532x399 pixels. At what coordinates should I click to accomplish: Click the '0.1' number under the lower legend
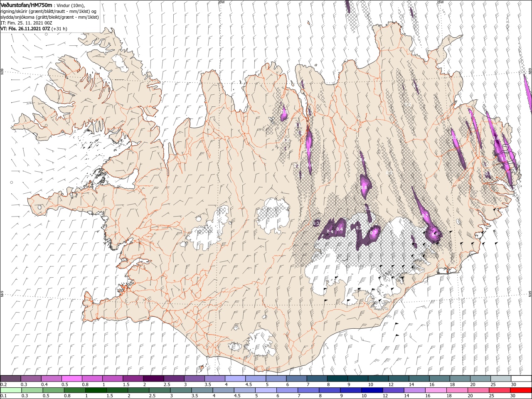point(3,396)
